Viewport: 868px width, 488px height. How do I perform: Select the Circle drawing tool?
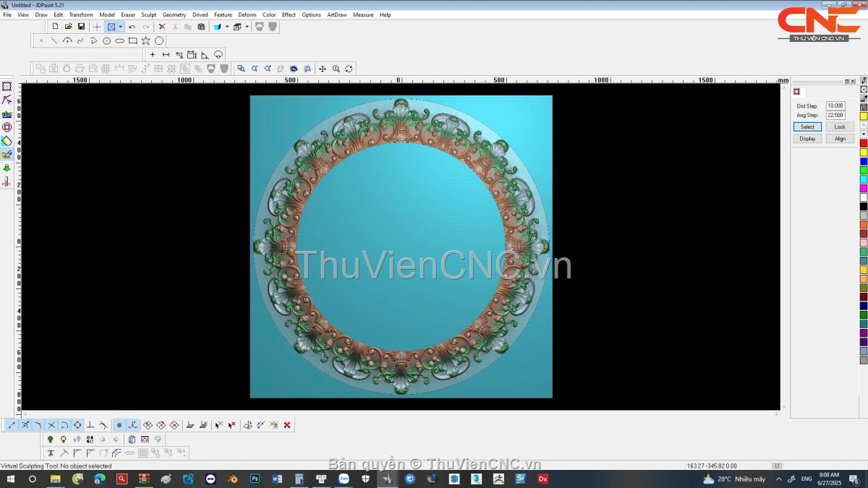pos(159,41)
